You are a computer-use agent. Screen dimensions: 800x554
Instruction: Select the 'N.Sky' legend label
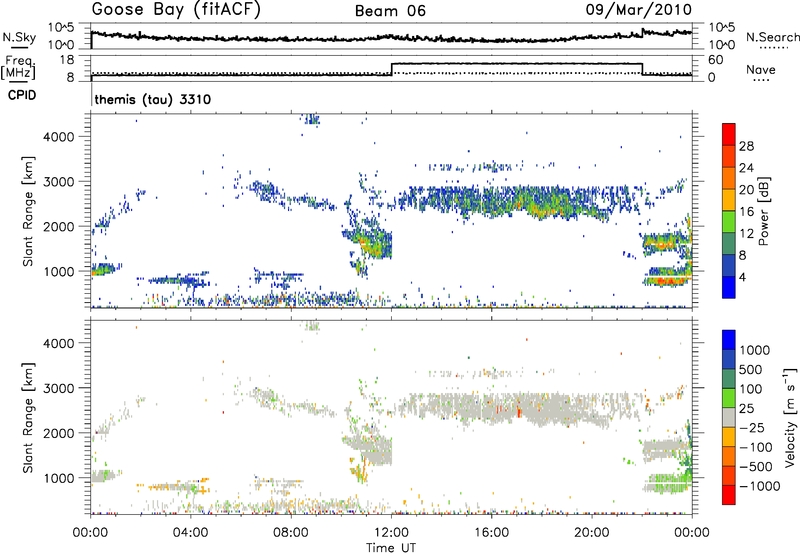point(19,37)
